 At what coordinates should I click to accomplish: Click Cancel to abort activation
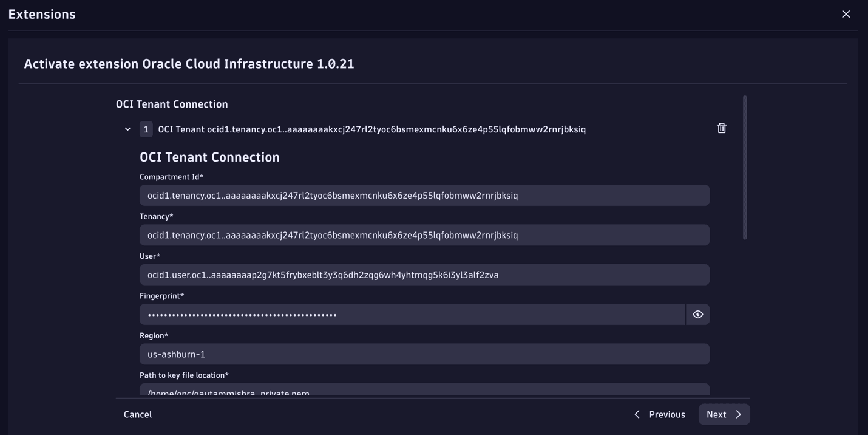[x=138, y=412]
